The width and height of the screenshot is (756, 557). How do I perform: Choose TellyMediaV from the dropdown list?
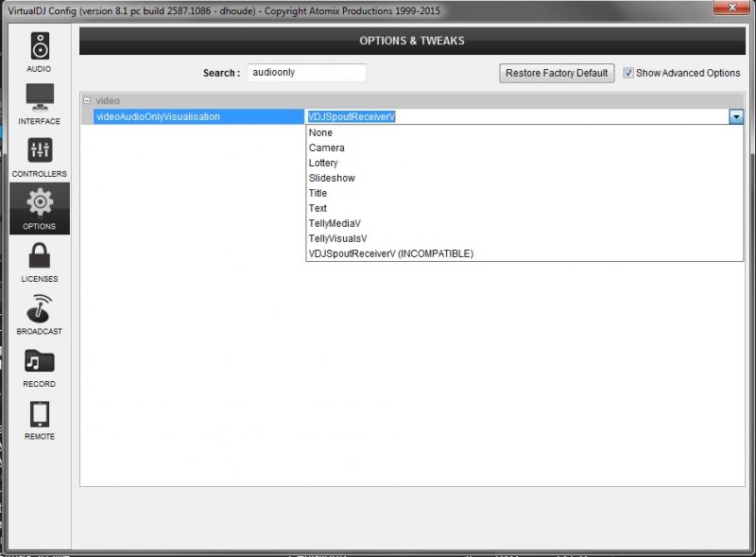click(x=524, y=223)
